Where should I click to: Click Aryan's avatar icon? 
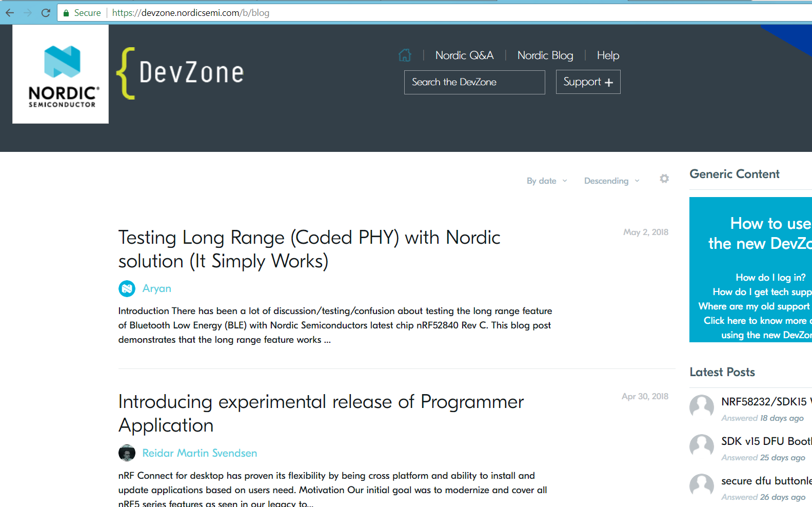click(127, 288)
